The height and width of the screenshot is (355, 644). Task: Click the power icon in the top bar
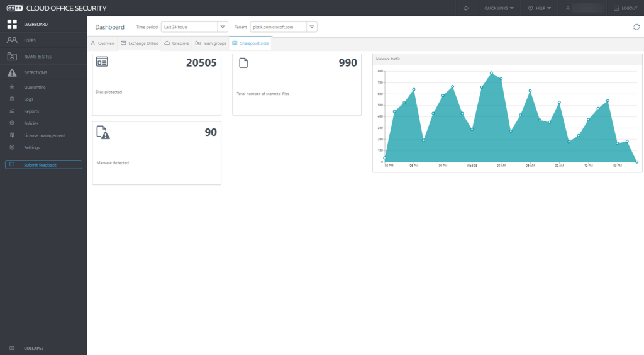[466, 8]
